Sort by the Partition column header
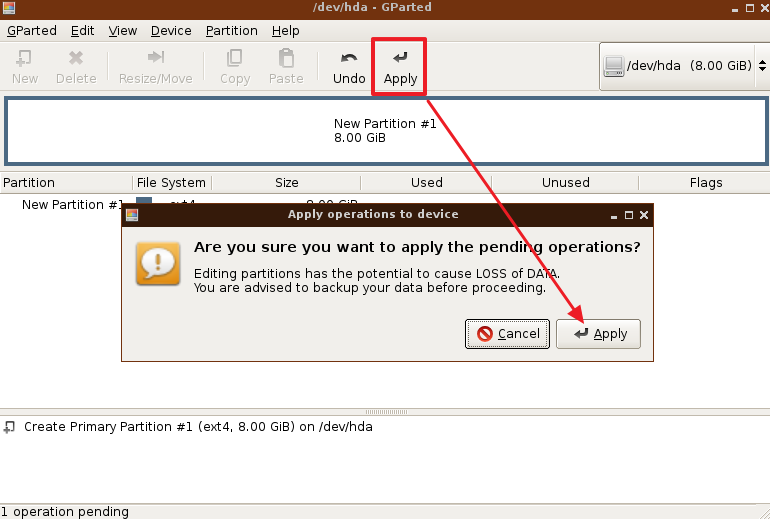The width and height of the screenshot is (770, 519). [x=66, y=183]
